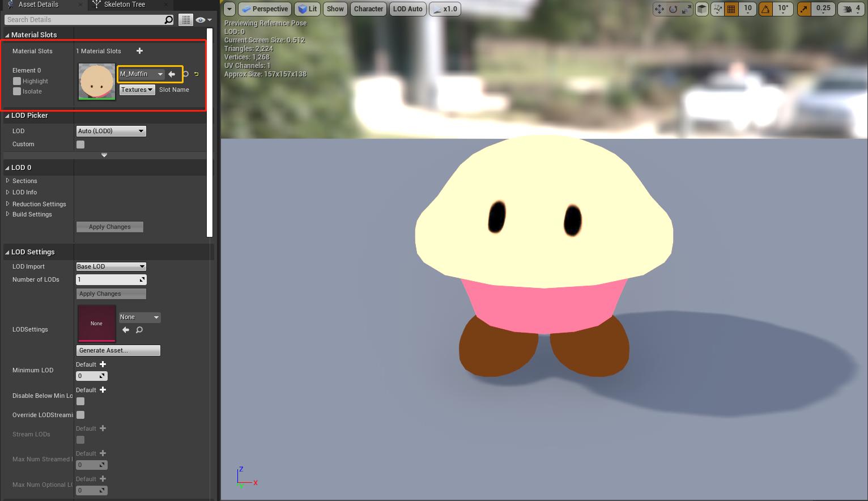Reset M_Muffin material to default
The height and width of the screenshot is (501, 868).
tap(197, 74)
